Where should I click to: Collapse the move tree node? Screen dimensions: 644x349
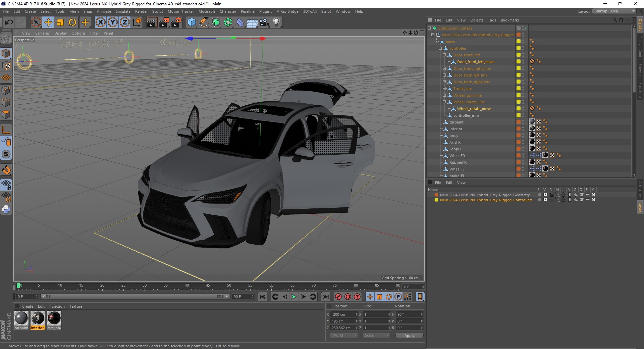(x=437, y=42)
